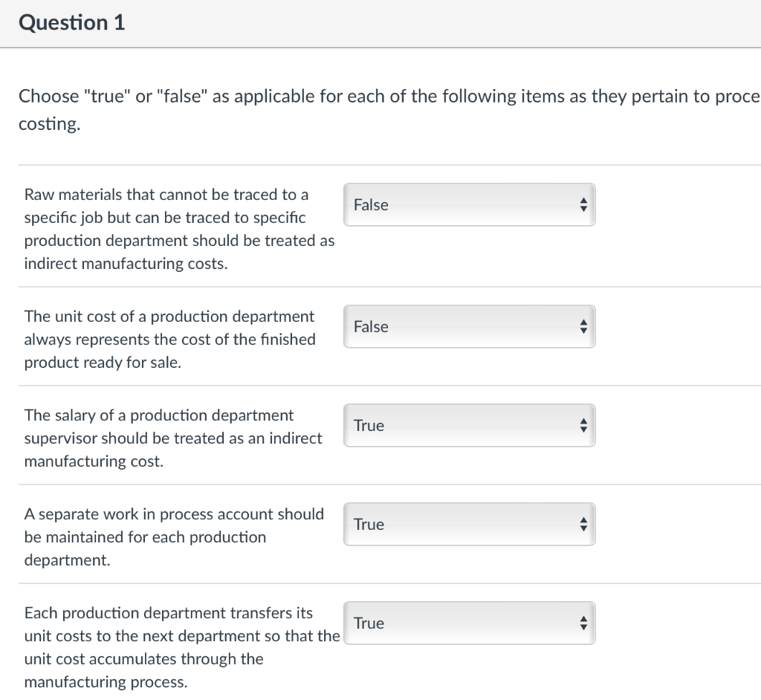This screenshot has height=700, width=761.
Task: Open the supervisor salary answer dropdown
Action: (469, 425)
